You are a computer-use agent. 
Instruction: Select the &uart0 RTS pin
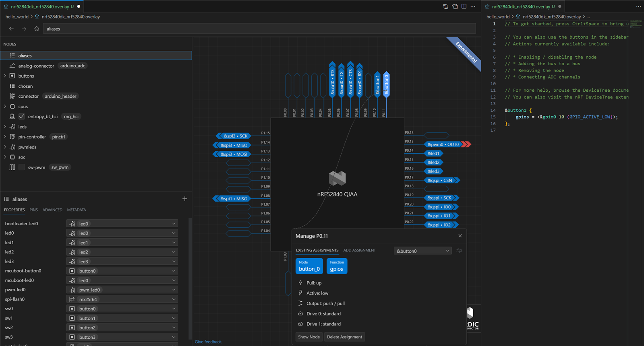332,79
